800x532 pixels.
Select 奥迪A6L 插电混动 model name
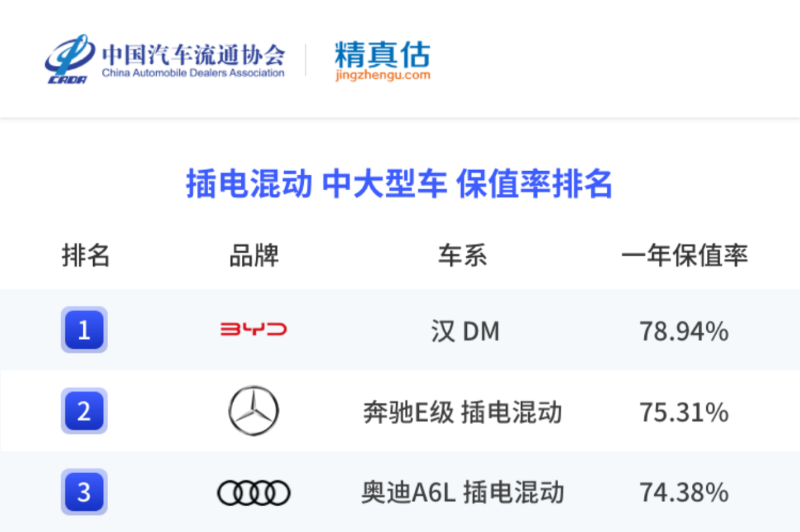click(462, 493)
